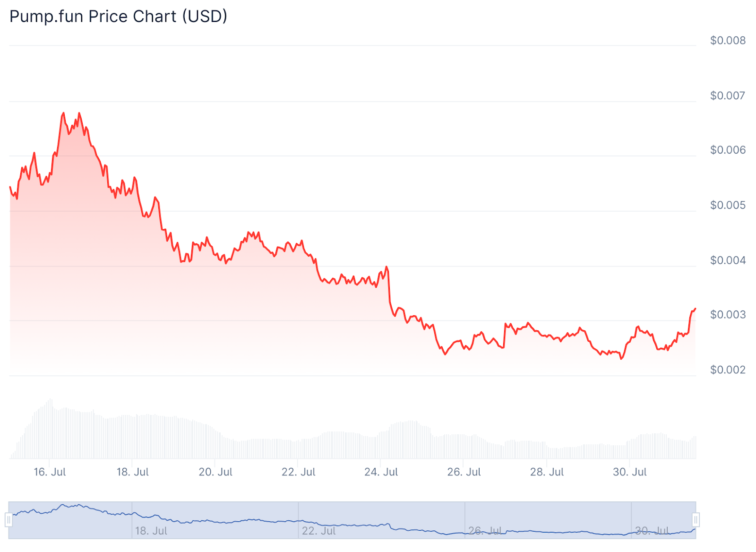Click the 16. Jul date axis label

point(50,472)
